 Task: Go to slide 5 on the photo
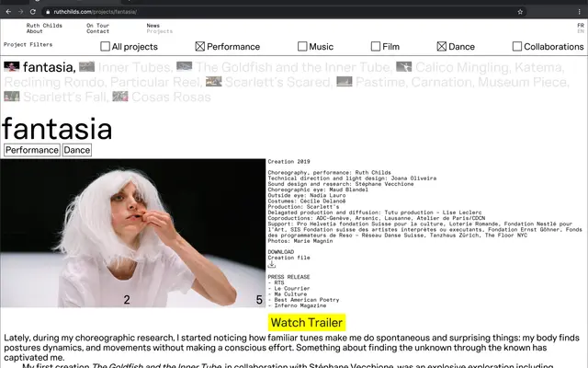click(259, 300)
